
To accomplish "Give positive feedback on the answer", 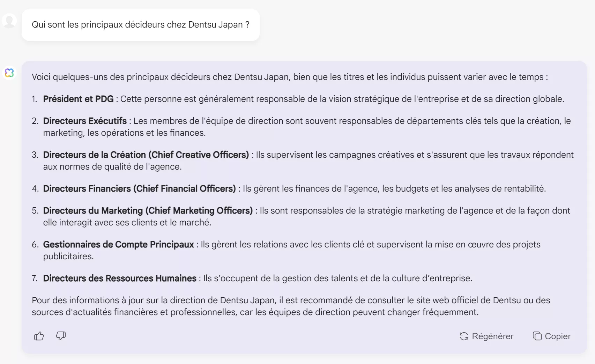I will 38,336.
